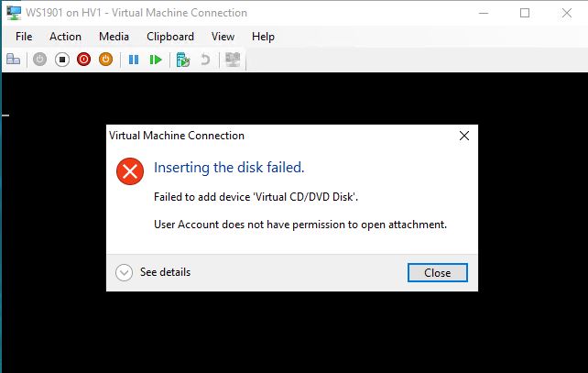Open the Help menu
This screenshot has width=588, height=373.
[x=263, y=37]
